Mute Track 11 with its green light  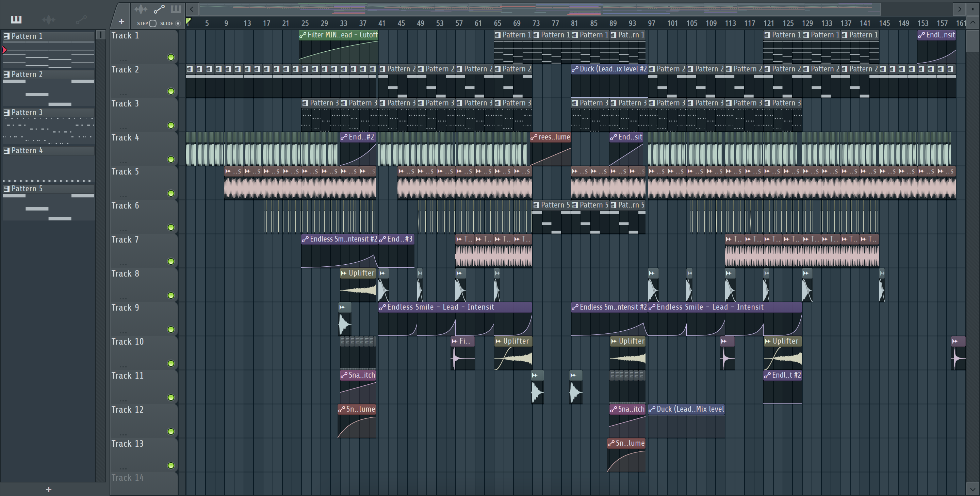click(x=171, y=398)
